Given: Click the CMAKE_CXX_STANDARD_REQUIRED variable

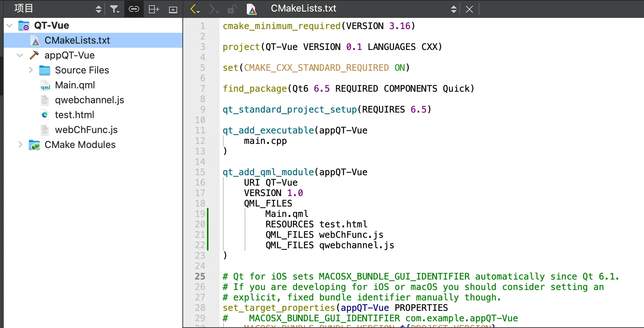Looking at the screenshot, I should (316, 68).
